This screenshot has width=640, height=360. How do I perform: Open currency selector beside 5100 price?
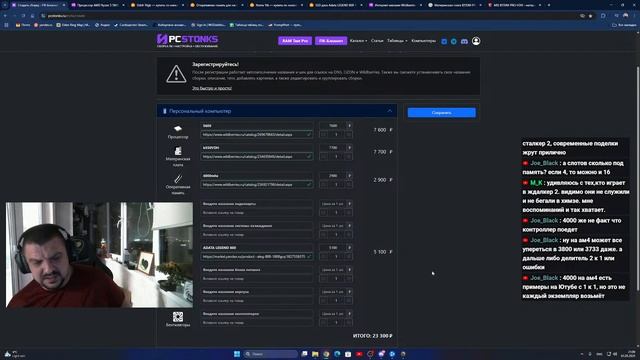pos(349,248)
